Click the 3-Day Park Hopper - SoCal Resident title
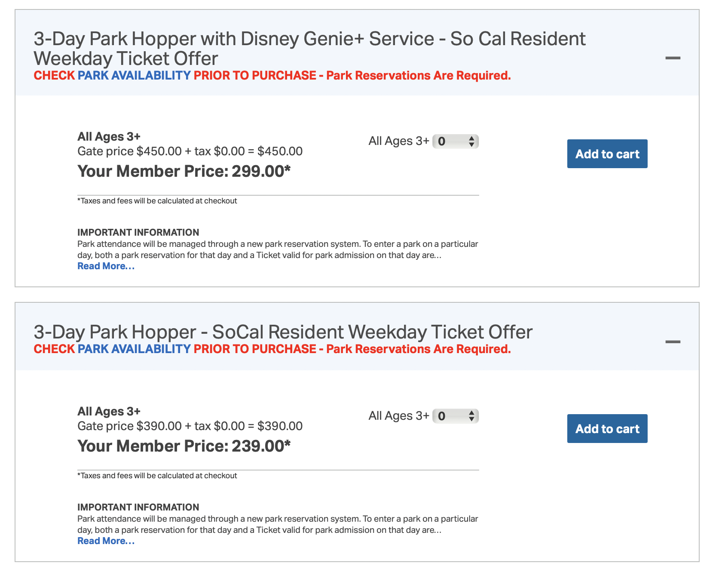 click(283, 332)
